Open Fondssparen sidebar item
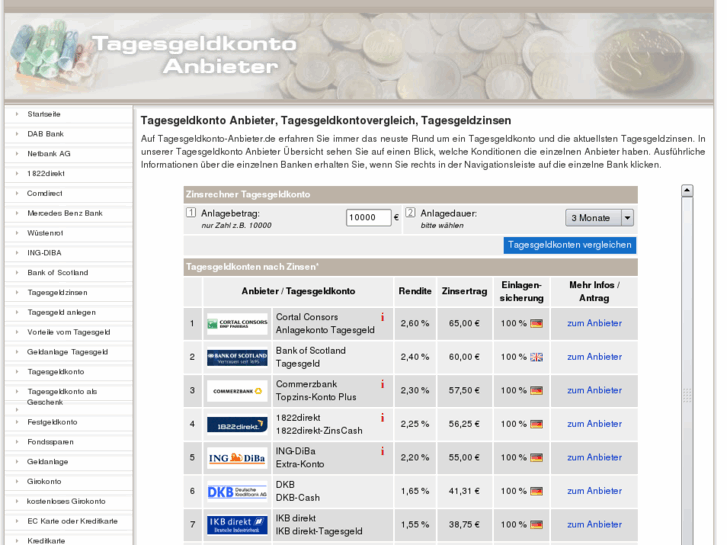 50,442
